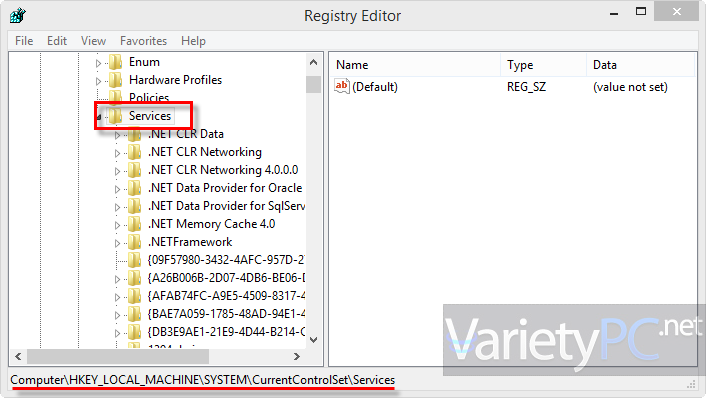Click the ab string icon of (Default) value
Screen dimensions: 706x398
coord(342,86)
